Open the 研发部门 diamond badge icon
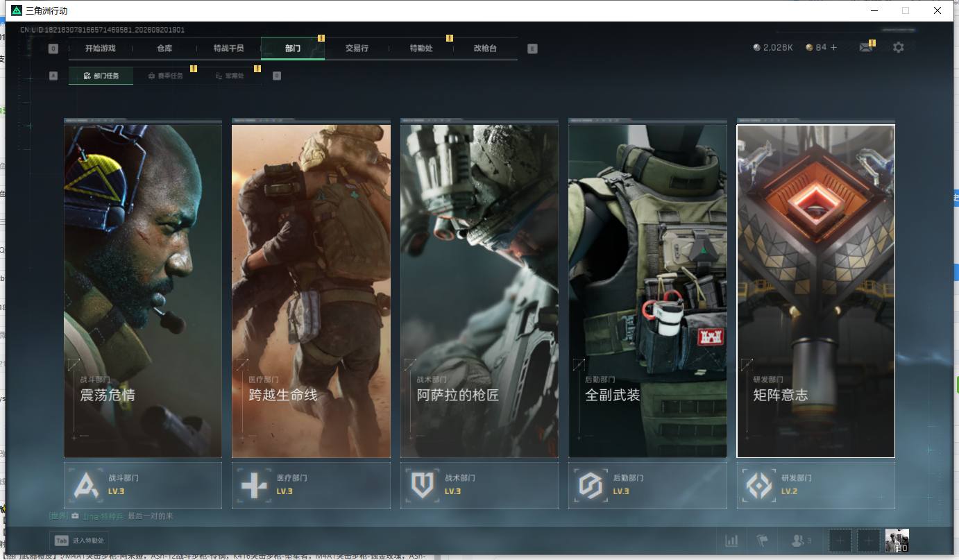This screenshot has height=560, width=959. [x=758, y=485]
